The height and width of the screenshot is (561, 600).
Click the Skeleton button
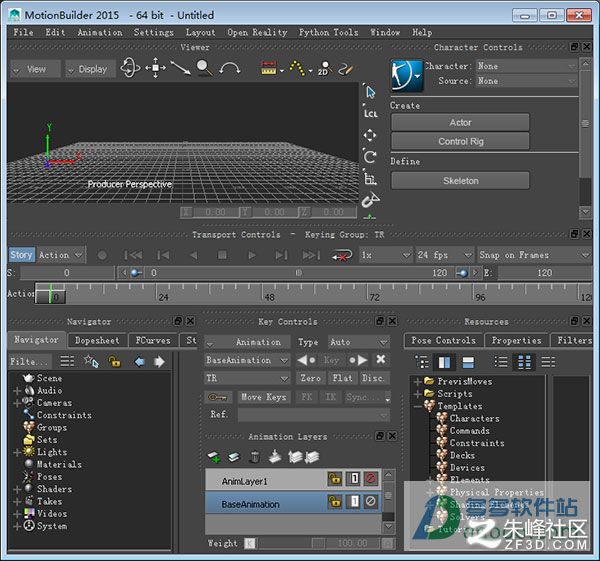click(460, 181)
